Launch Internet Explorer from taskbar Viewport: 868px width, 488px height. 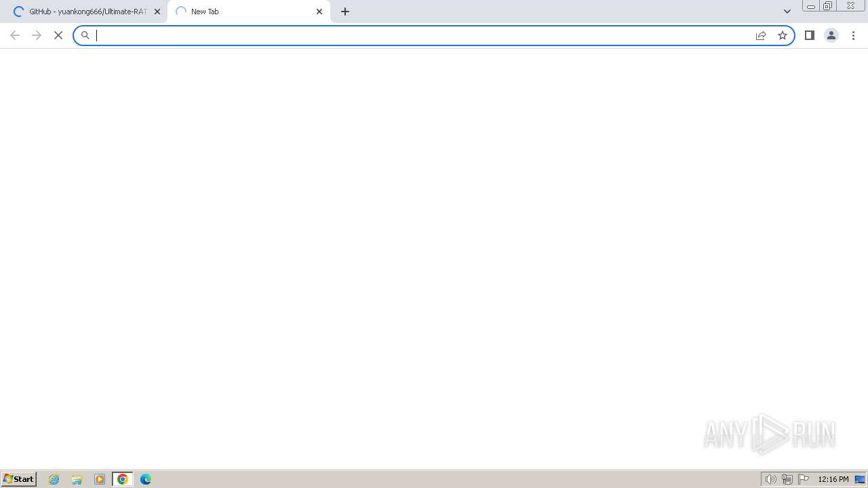(54, 479)
